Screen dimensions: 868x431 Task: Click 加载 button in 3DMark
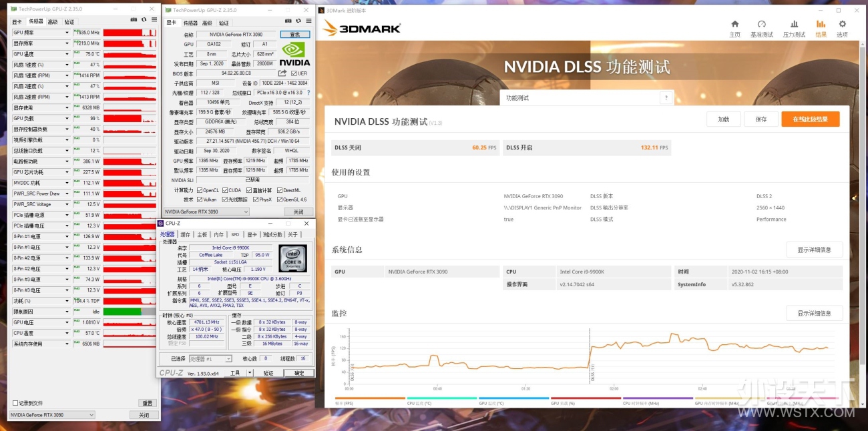(x=724, y=119)
